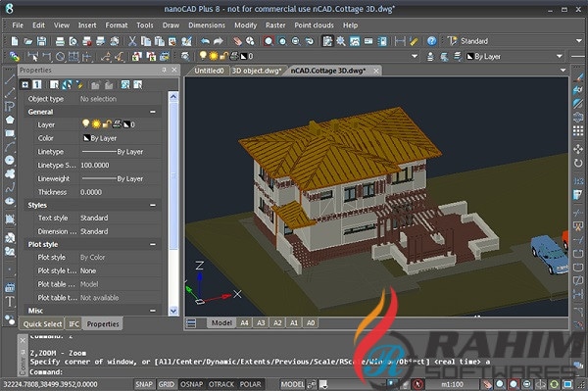Switch to the Untitled0 document tab

click(x=210, y=71)
